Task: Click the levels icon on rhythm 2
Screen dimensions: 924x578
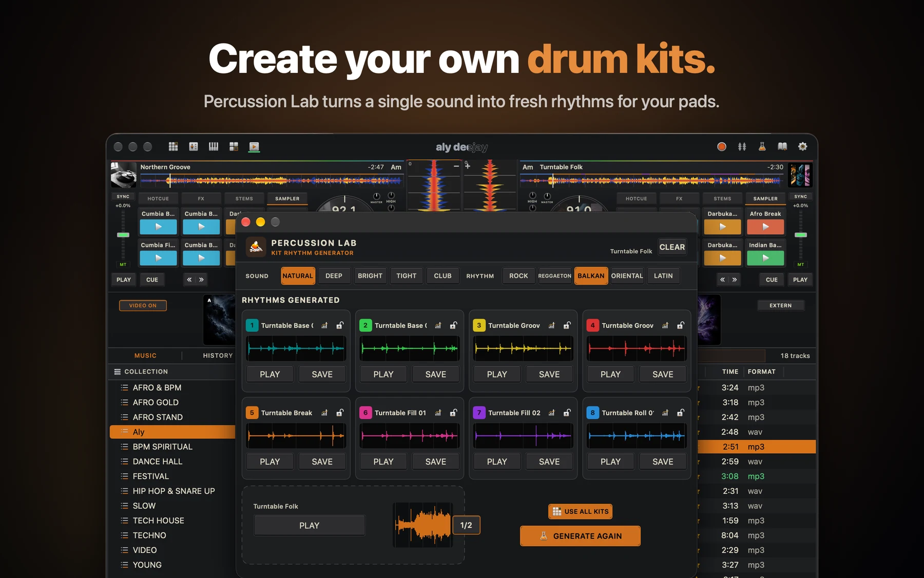Action: (x=438, y=325)
